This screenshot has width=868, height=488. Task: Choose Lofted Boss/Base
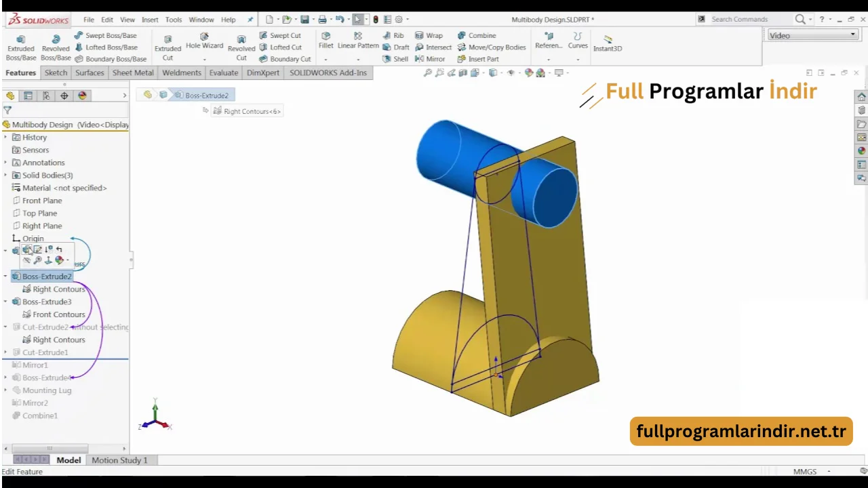[105, 47]
